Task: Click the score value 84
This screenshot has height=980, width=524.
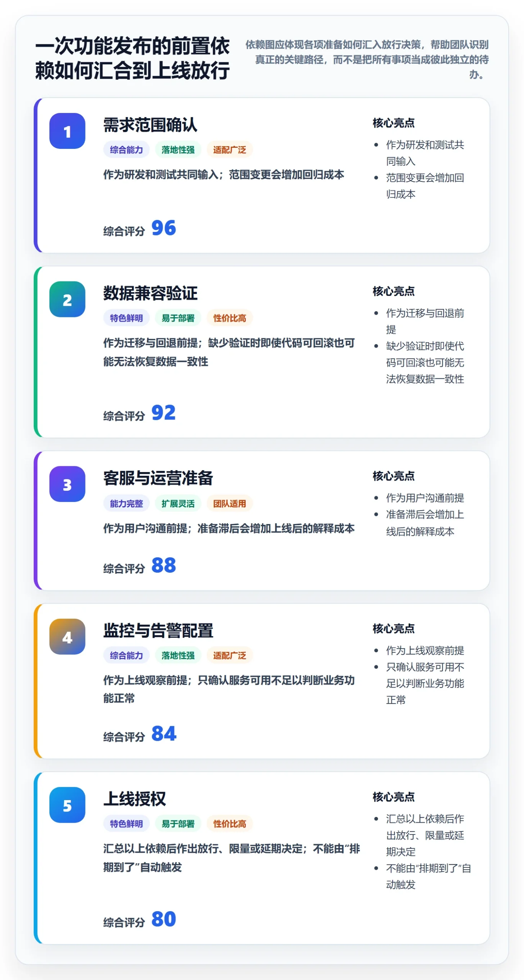Action: click(164, 734)
